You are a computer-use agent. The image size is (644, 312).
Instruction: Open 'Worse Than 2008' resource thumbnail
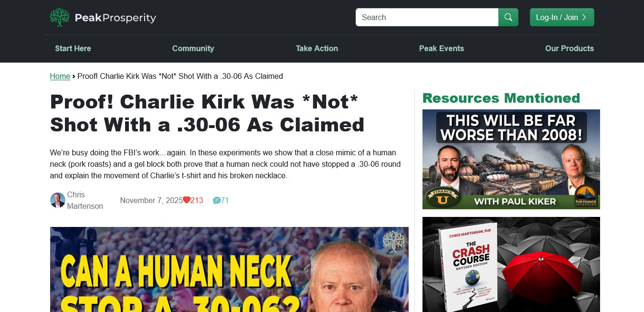[511, 159]
